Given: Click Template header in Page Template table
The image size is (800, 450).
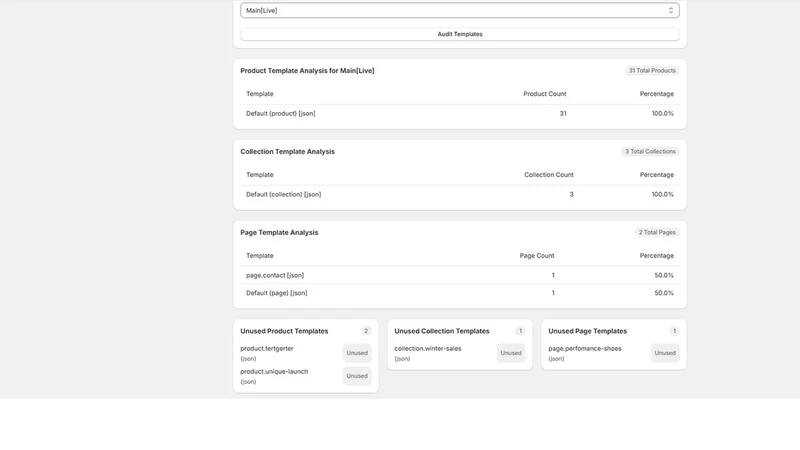Looking at the screenshot, I should click(260, 256).
